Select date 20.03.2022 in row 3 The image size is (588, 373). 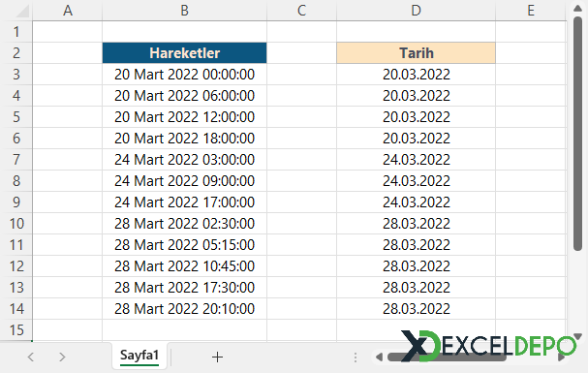pyautogui.click(x=416, y=75)
